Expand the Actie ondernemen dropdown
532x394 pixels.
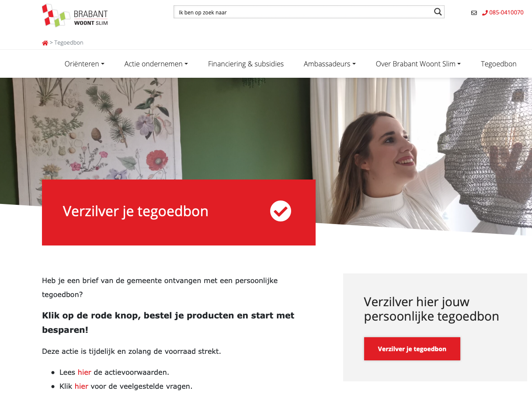coord(156,64)
